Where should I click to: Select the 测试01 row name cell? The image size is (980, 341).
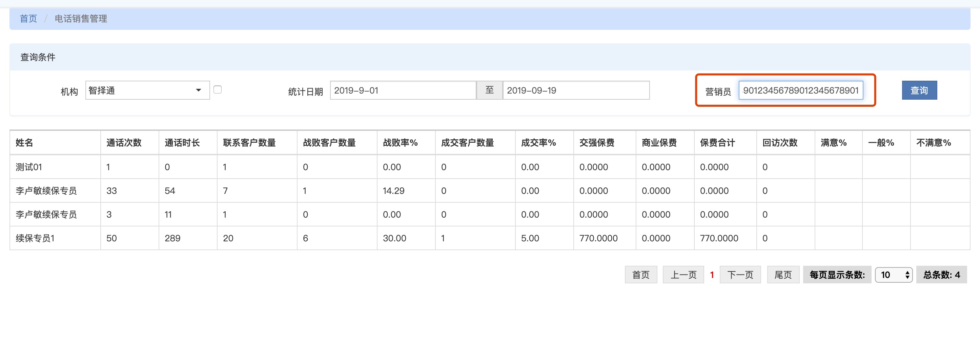point(29,167)
